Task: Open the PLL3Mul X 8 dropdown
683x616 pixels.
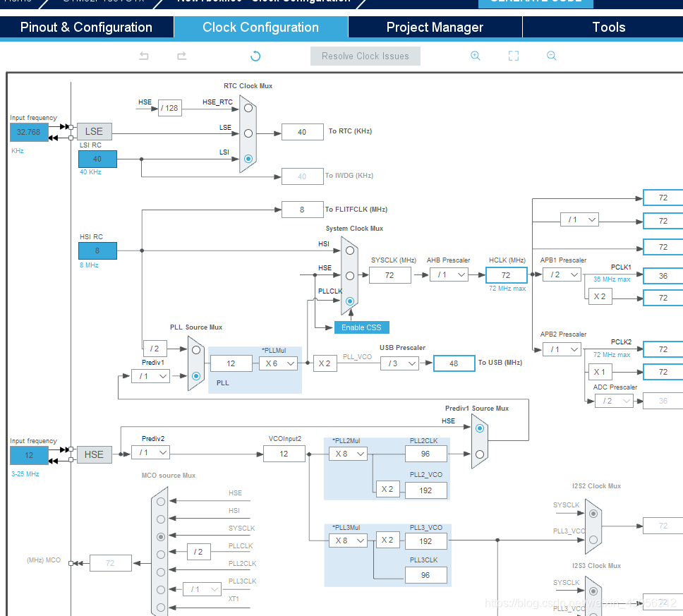Action: 348,540
